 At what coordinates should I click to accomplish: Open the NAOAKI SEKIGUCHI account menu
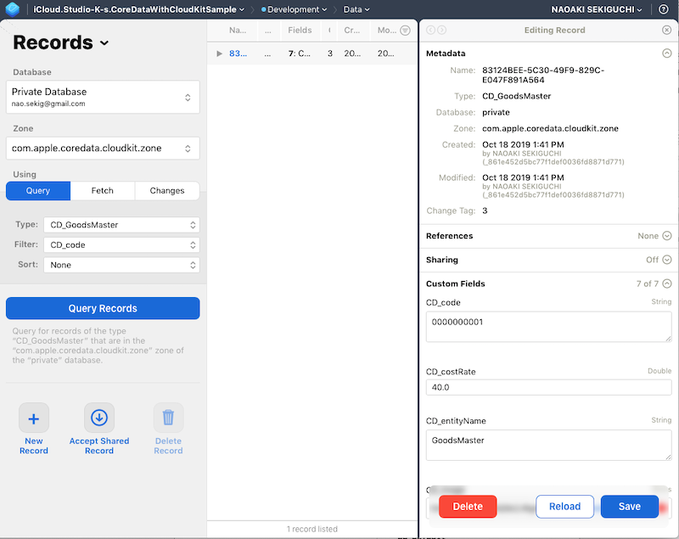(596, 10)
